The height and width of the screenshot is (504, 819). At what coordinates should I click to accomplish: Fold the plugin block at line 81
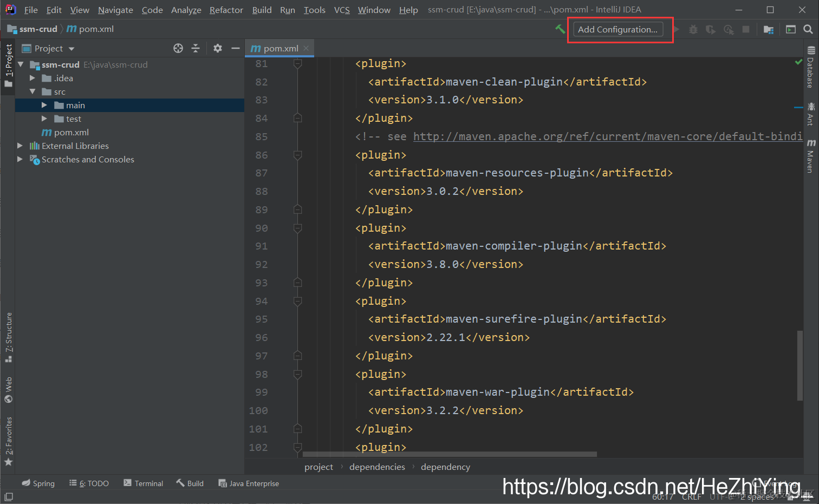(x=297, y=64)
